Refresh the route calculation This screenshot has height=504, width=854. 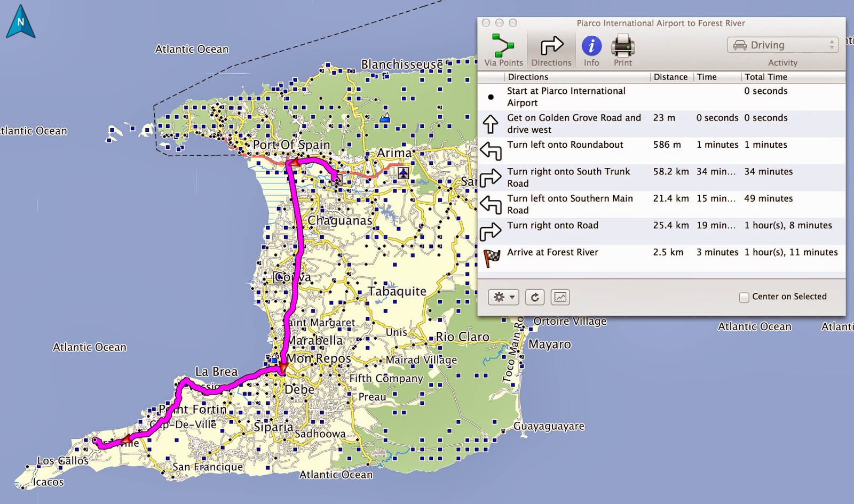point(535,297)
